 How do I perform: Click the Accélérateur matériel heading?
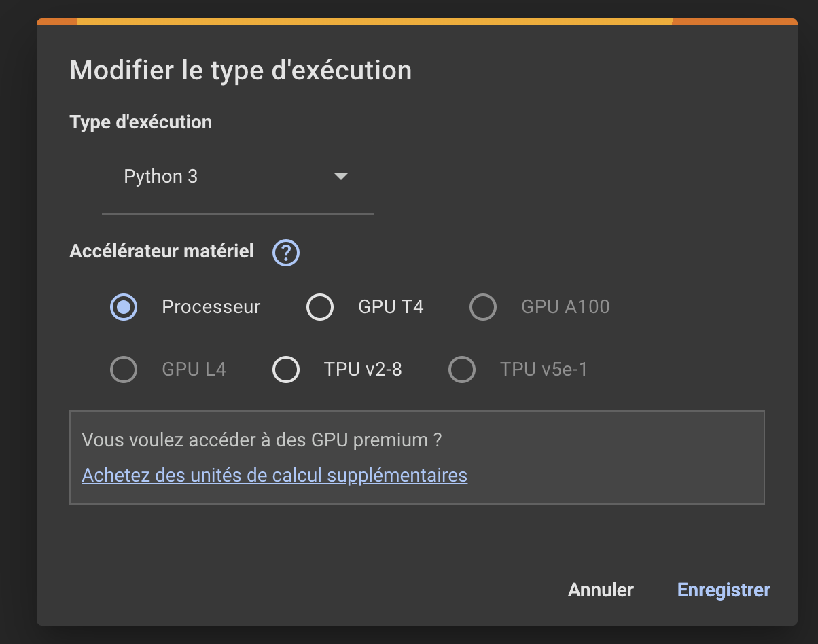click(x=161, y=251)
